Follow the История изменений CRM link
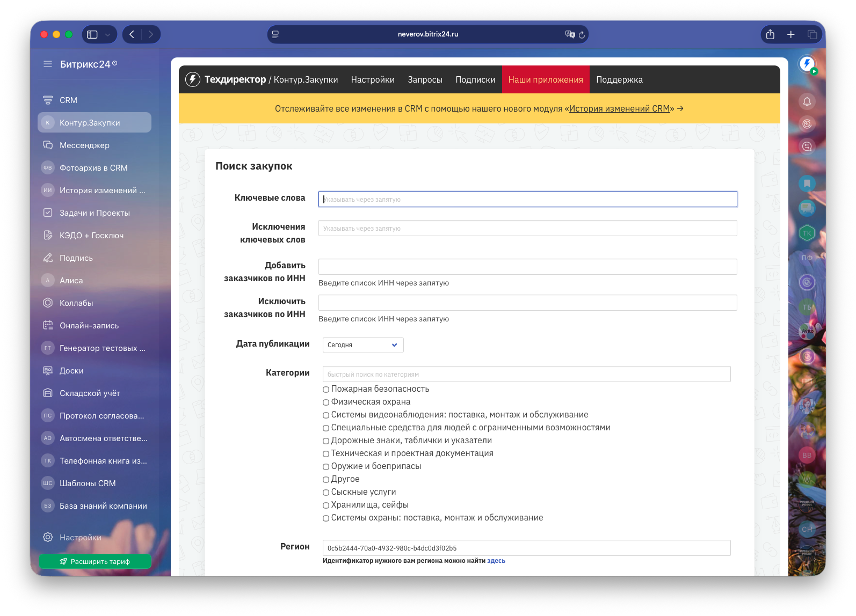 [x=619, y=108]
